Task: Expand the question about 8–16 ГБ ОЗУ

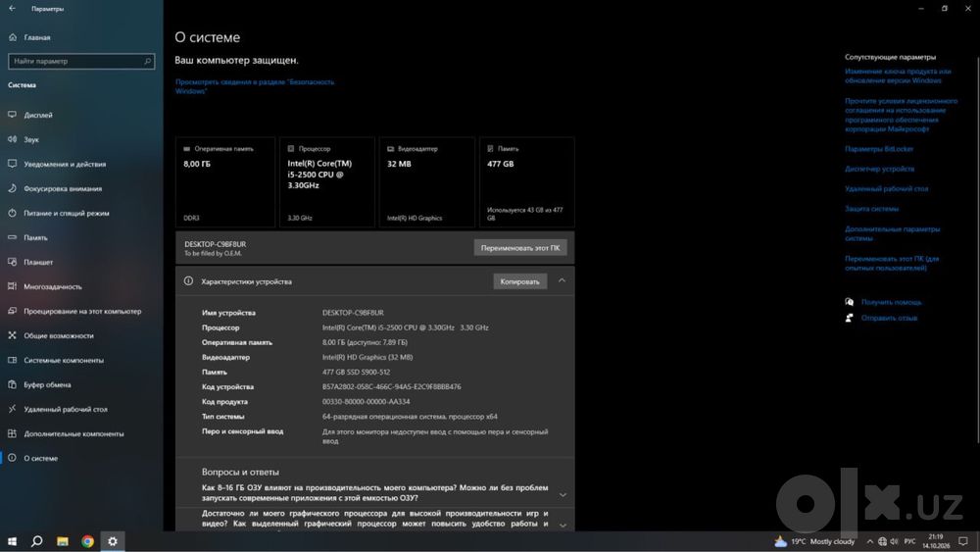Action: pyautogui.click(x=563, y=494)
